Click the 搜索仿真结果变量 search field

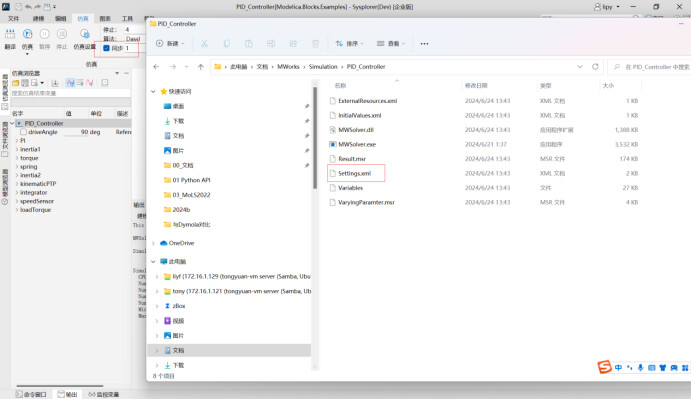71,93
